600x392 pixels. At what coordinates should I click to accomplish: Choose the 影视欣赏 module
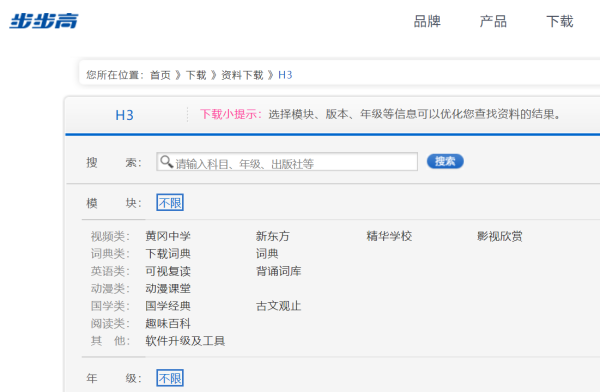point(500,236)
